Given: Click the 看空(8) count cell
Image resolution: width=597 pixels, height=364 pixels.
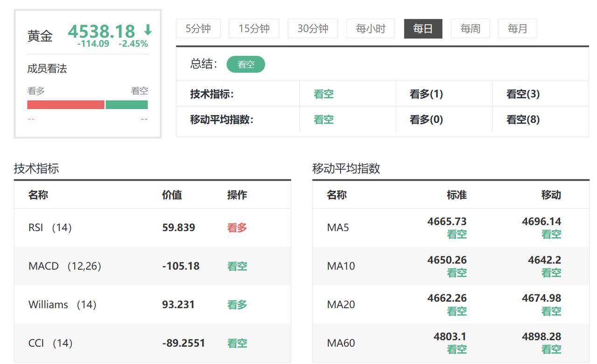Looking at the screenshot, I should pyautogui.click(x=523, y=120).
